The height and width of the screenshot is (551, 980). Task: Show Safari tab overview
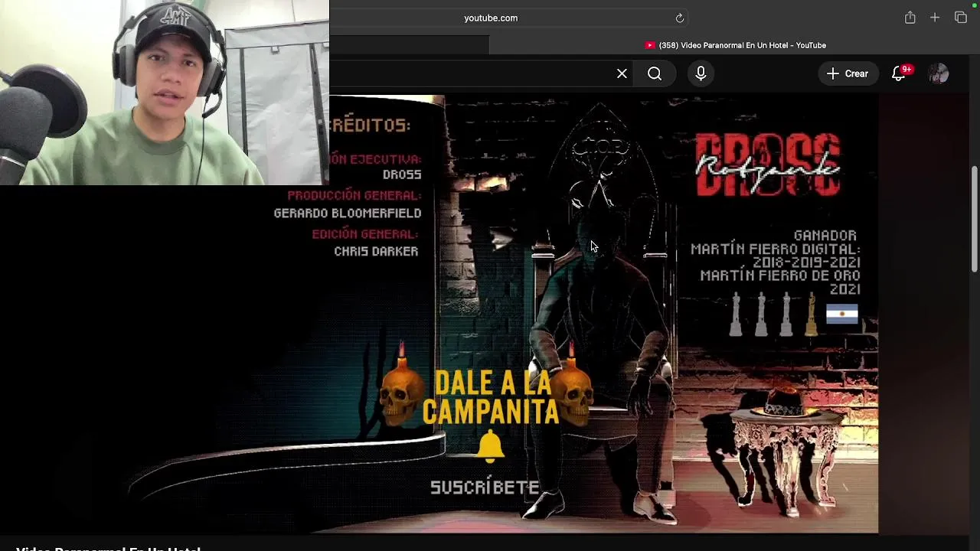click(x=961, y=18)
